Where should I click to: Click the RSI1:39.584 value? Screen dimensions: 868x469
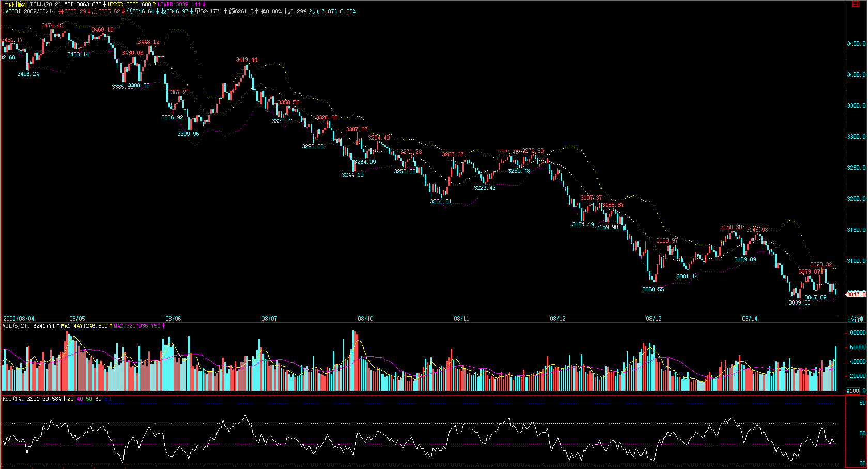[44, 399]
